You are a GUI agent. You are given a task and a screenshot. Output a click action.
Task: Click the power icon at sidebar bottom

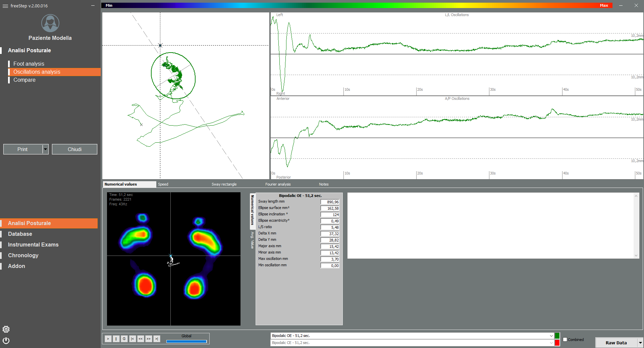[6, 341]
